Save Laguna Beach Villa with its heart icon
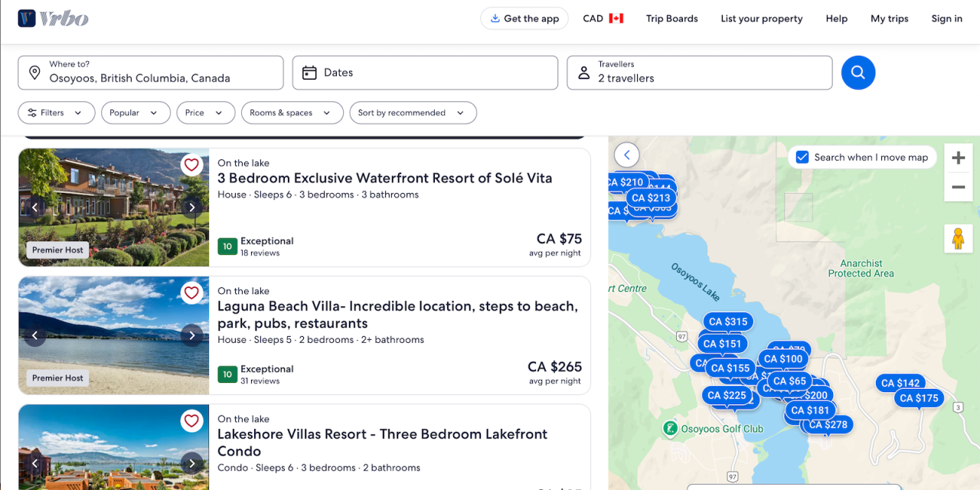The image size is (980, 490). coord(192,292)
